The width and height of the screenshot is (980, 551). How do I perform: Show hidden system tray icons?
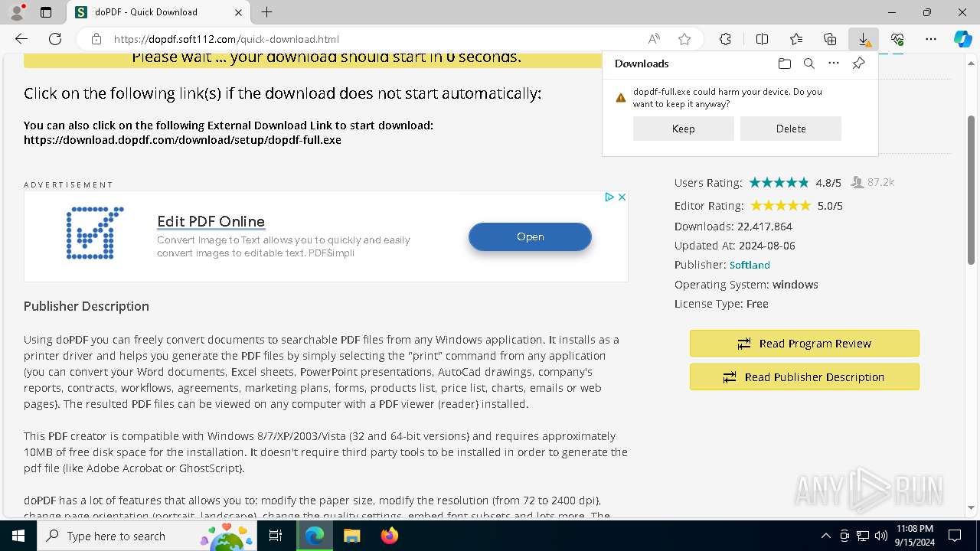825,536
